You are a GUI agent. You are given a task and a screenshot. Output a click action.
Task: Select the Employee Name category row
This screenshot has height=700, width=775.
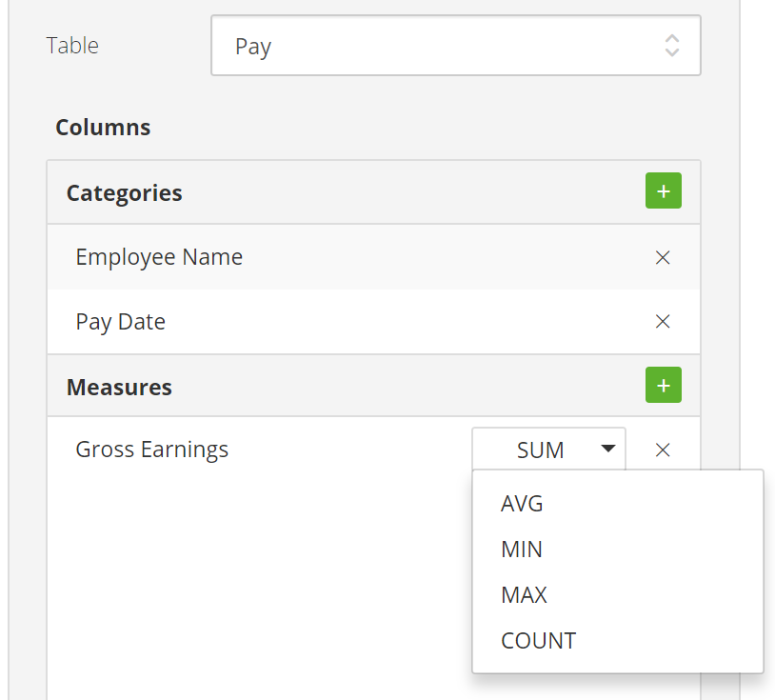click(373, 257)
